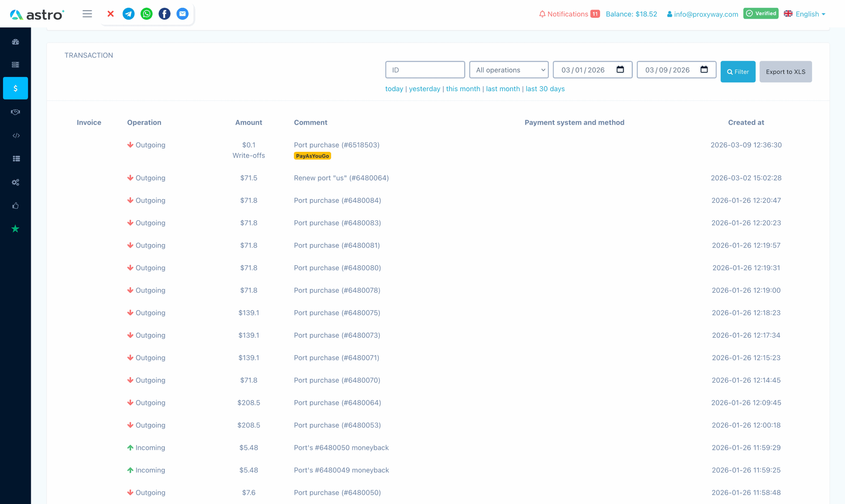The width and height of the screenshot is (845, 504).
Task: Click the Filter button
Action: [x=738, y=72]
